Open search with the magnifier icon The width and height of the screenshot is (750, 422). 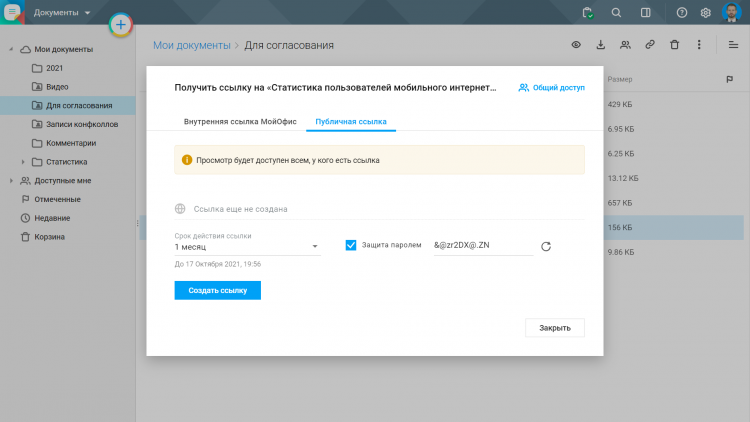pos(616,13)
